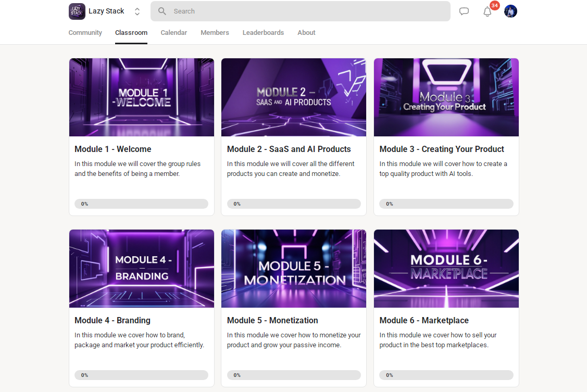Image resolution: width=587 pixels, height=392 pixels.
Task: Open the notifications bell
Action: [488, 11]
